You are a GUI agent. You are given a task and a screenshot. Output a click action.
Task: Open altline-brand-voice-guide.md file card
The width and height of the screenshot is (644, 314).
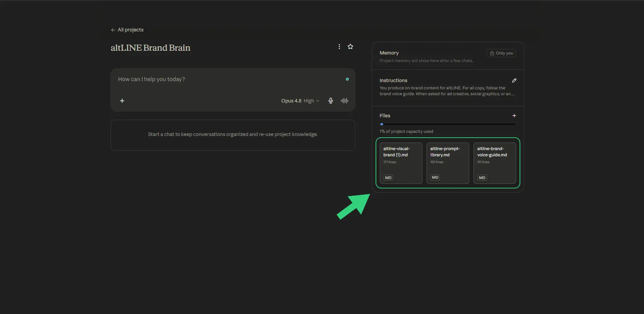point(495,163)
